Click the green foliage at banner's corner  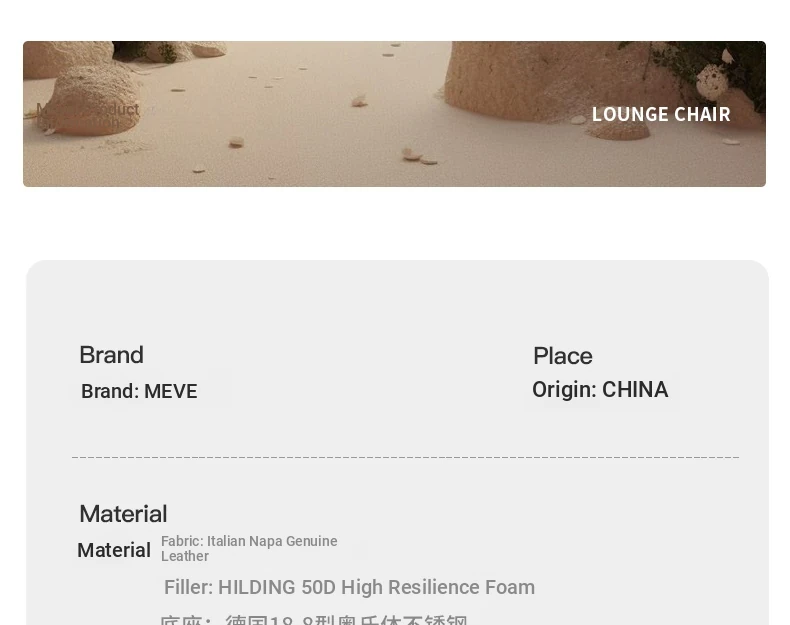[715, 71]
